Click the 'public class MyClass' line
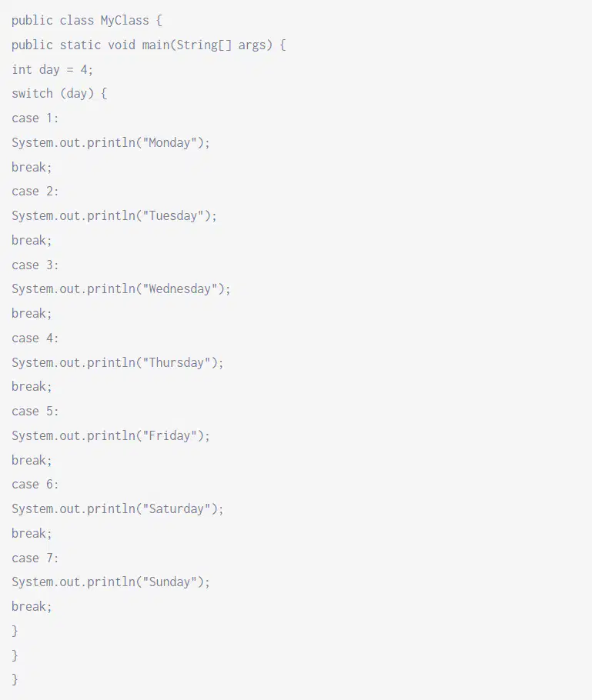 pos(87,21)
